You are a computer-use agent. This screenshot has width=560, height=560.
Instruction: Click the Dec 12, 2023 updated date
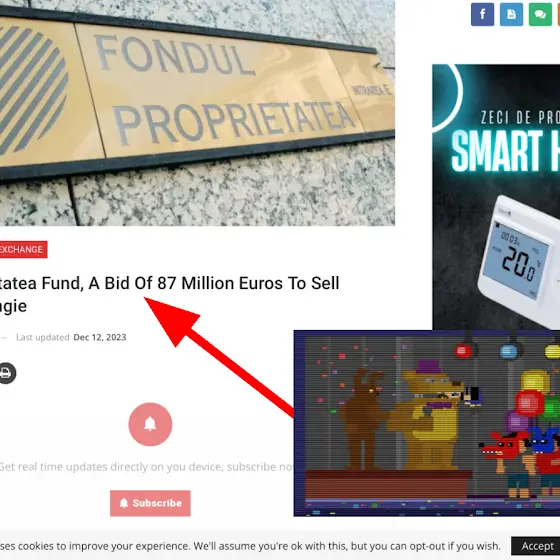click(x=100, y=337)
